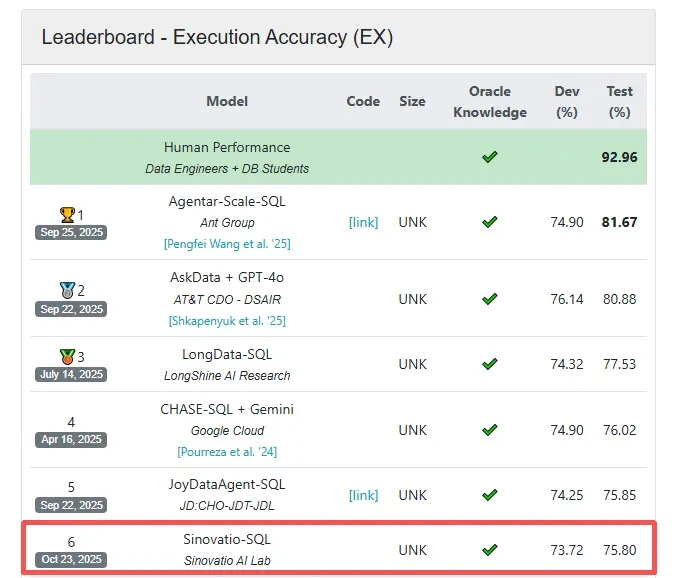Click the Human Performance oracle knowledge checkmark
This screenshot has height=578, width=678.
click(489, 157)
